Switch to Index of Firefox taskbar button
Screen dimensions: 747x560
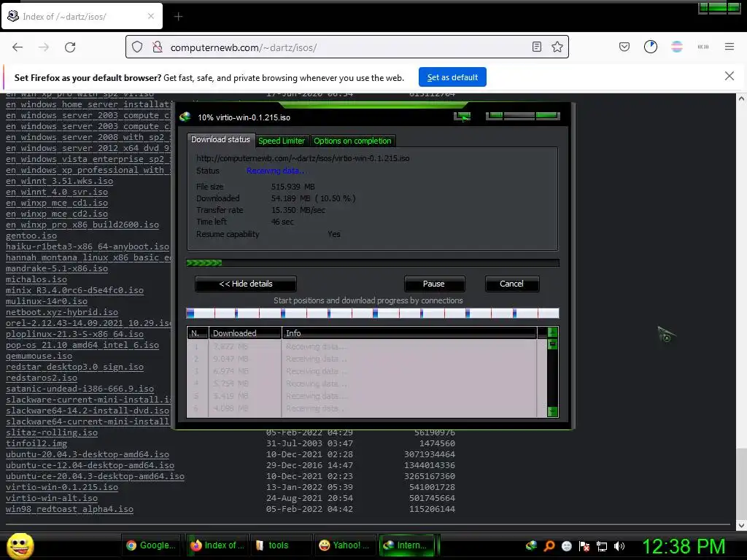pyautogui.click(x=217, y=545)
